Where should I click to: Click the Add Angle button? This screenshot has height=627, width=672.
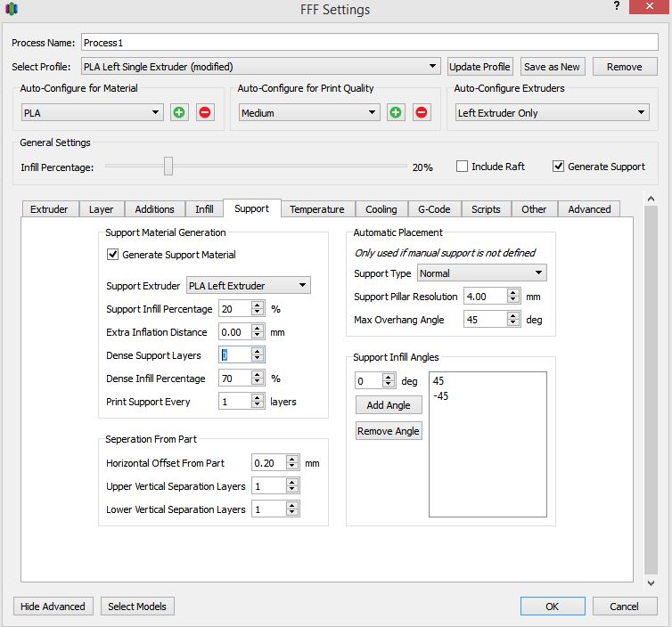tap(389, 405)
